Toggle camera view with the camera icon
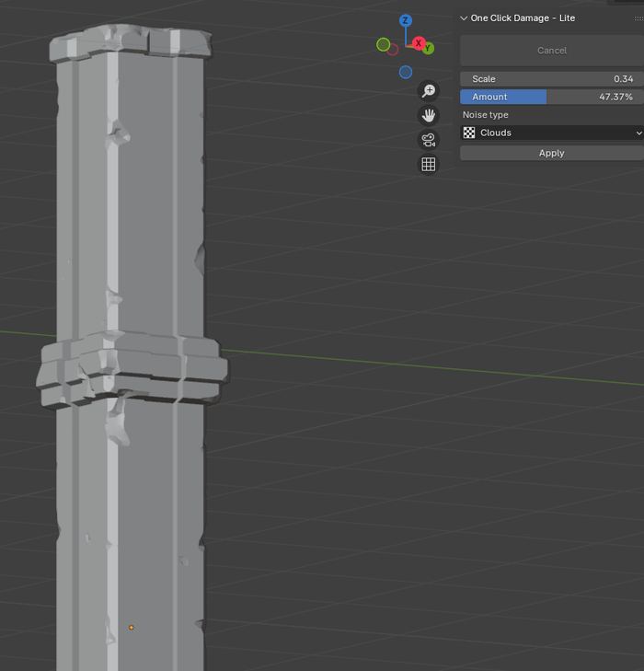Image resolution: width=644 pixels, height=671 pixels. (428, 140)
